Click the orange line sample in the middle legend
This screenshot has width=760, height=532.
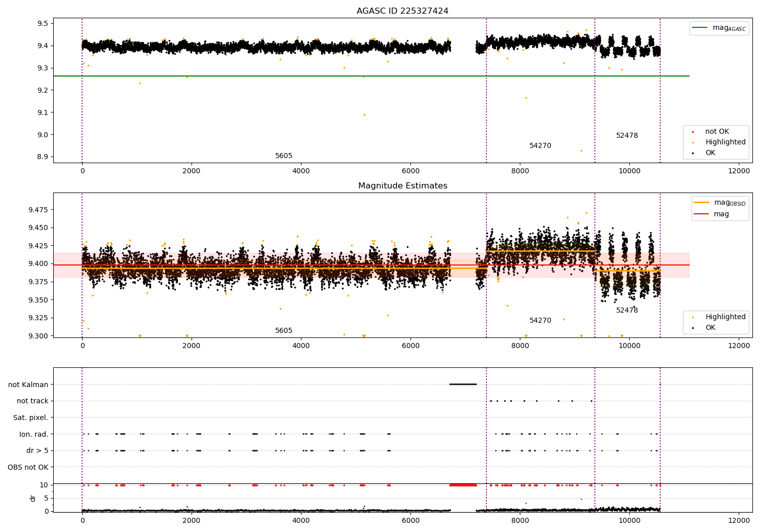click(x=702, y=203)
